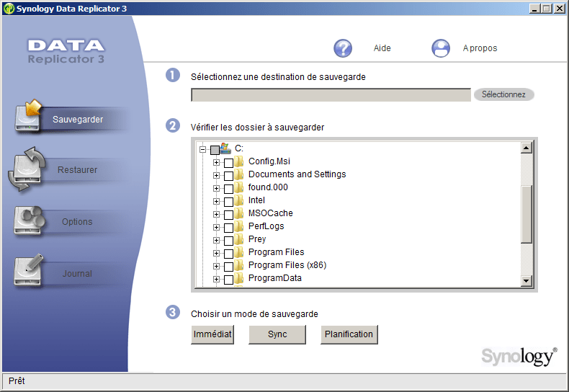
Task: Open the Journal section
Action: click(x=77, y=274)
